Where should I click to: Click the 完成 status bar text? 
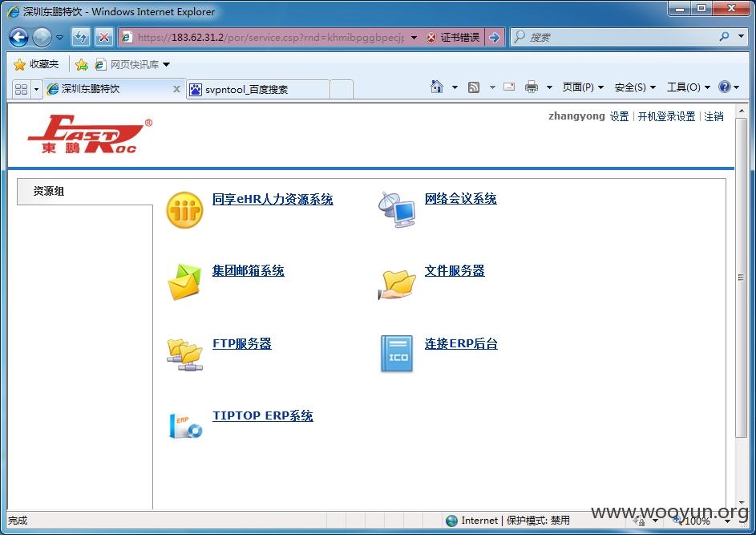pyautogui.click(x=18, y=521)
